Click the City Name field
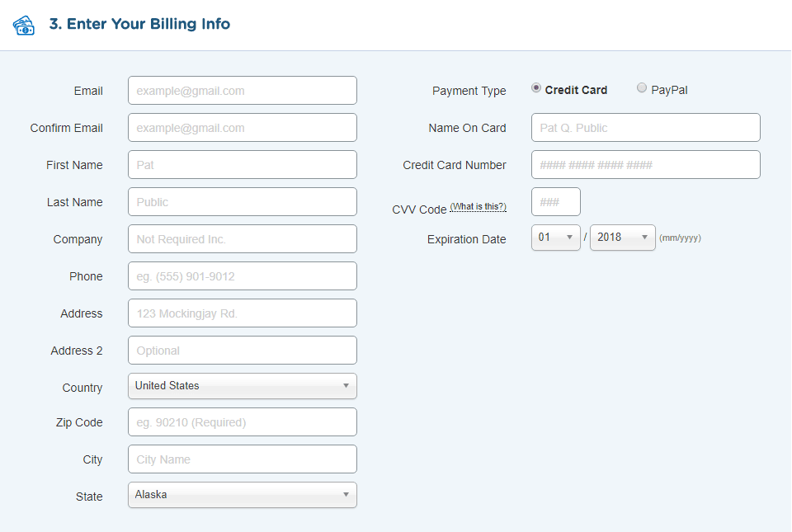Screen dimensions: 792x532 (242, 459)
